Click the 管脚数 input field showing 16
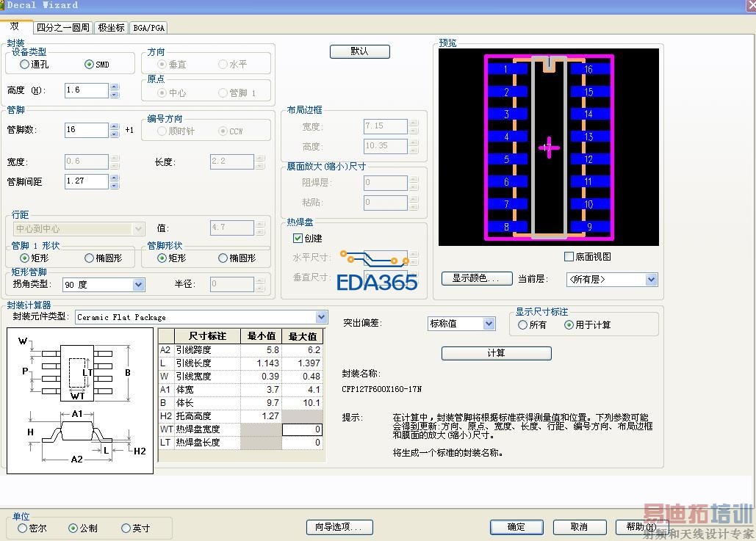The image size is (756, 541). pyautogui.click(x=87, y=130)
